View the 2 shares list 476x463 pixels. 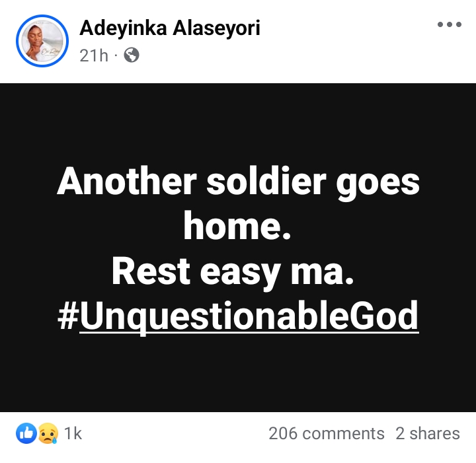coord(427,433)
